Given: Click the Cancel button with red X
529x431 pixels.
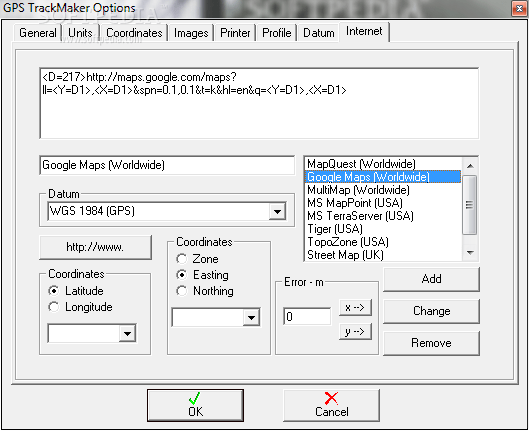Looking at the screenshot, I should (x=332, y=406).
